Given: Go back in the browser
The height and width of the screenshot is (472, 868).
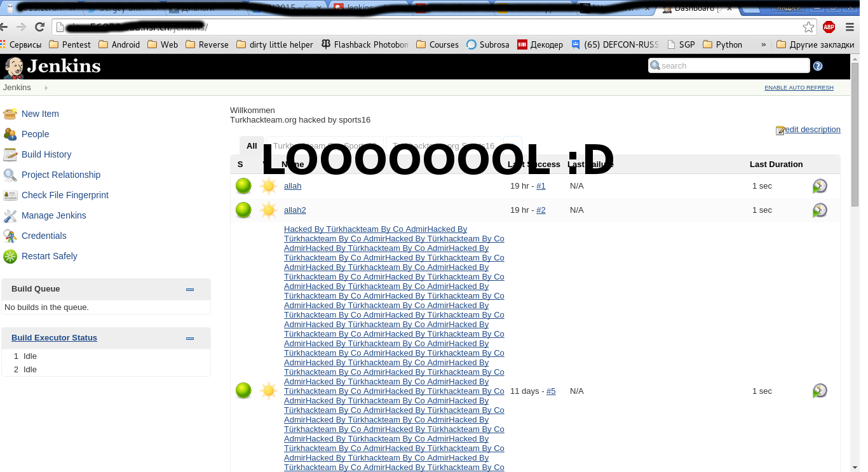Looking at the screenshot, I should 4,27.
